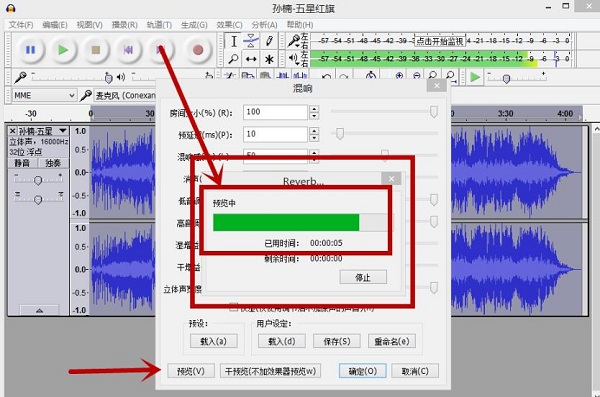Select the Draw pencil tool
Image resolution: width=600 pixels, height=397 pixels.
pos(269,41)
